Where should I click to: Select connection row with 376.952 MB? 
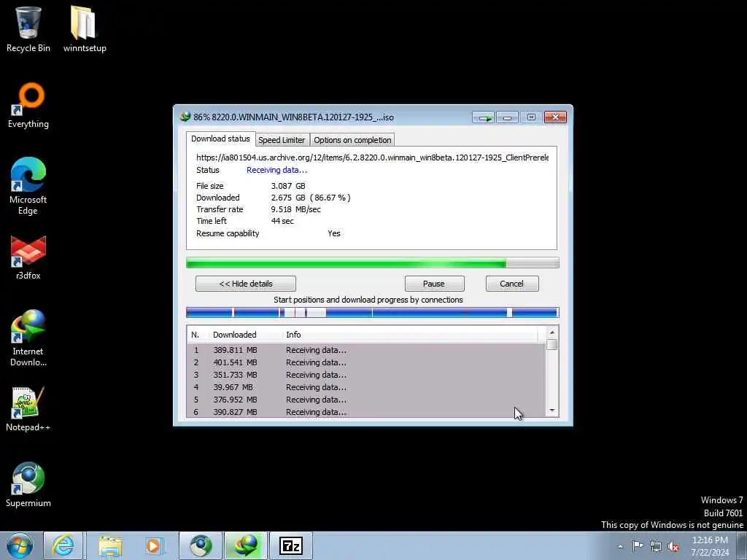pos(367,400)
